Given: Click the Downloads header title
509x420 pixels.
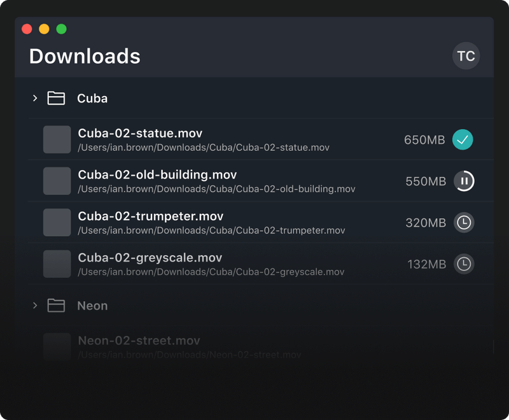Looking at the screenshot, I should click(84, 56).
